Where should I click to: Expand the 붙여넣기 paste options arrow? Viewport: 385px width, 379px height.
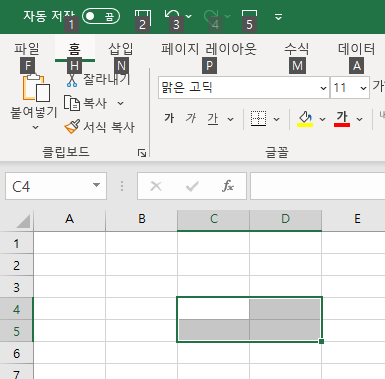tap(36, 127)
